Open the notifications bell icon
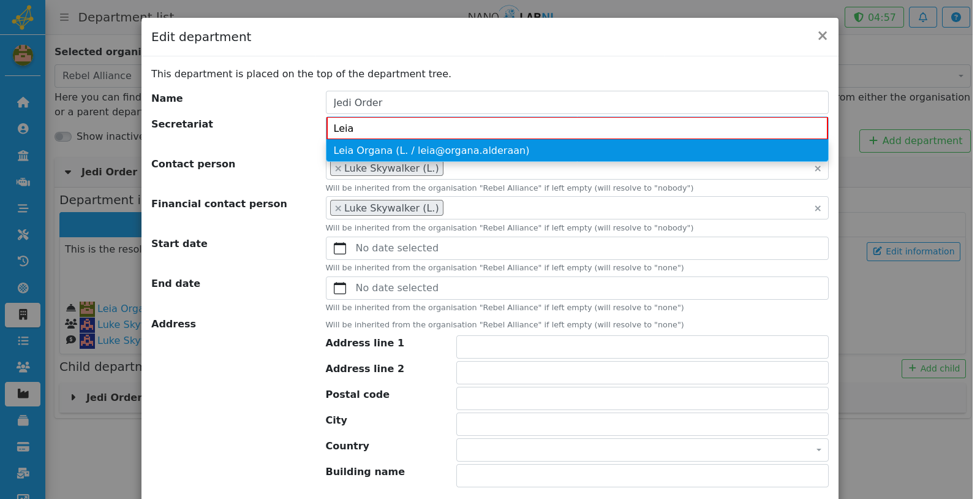The width and height of the screenshot is (980, 499). pos(922,17)
